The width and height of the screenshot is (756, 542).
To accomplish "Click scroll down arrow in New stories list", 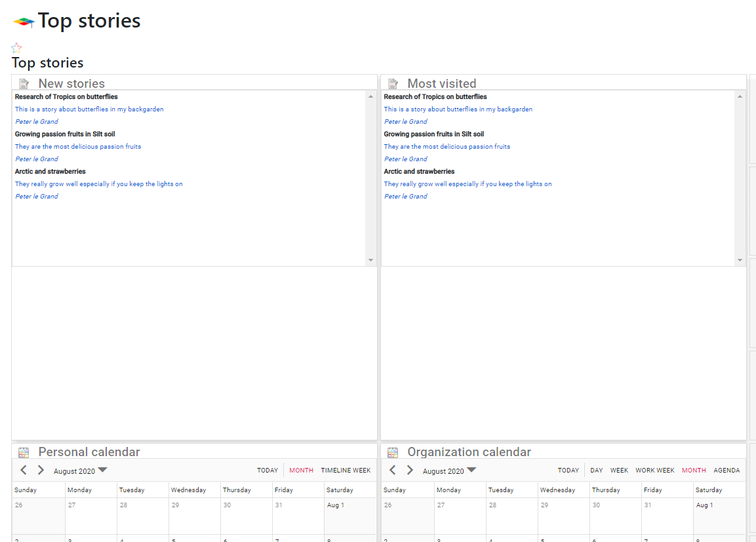I will pyautogui.click(x=370, y=260).
